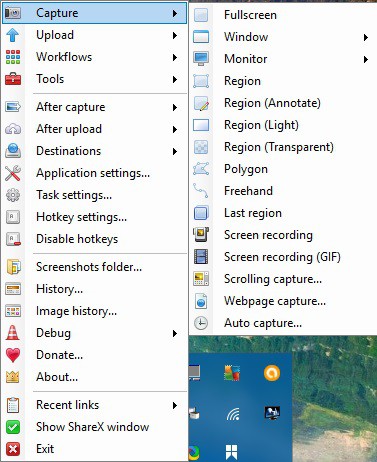Click the Debug traffic cone icon
This screenshot has height=462, width=377.
(13, 333)
